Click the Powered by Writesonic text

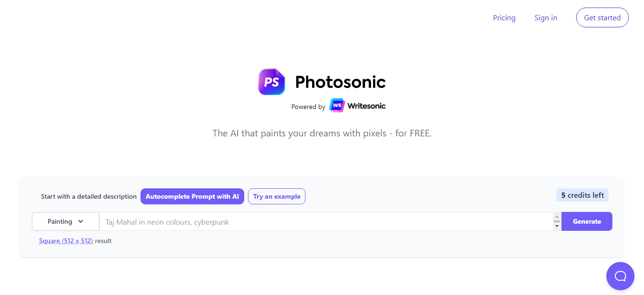coord(308,106)
